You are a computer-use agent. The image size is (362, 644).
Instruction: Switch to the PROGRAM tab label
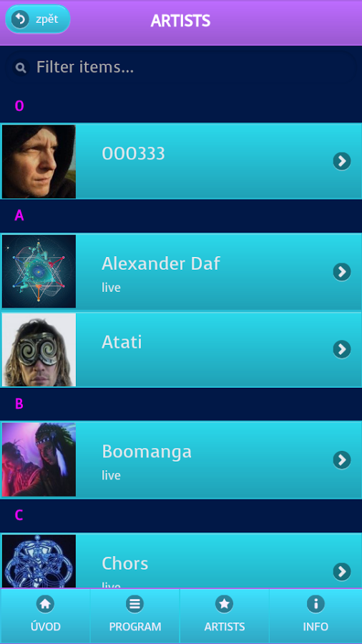coord(135,627)
